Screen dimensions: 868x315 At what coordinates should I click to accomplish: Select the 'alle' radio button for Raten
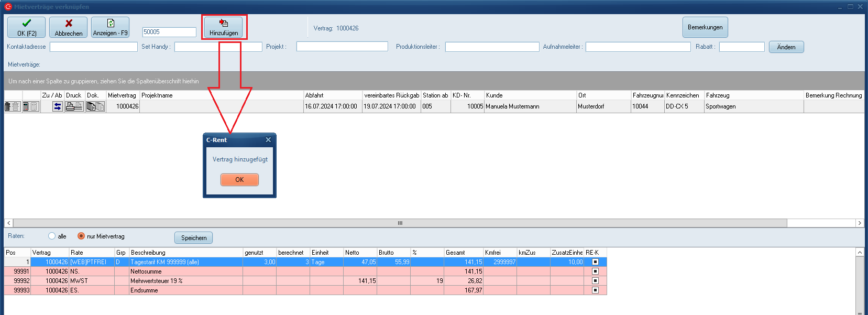click(52, 236)
